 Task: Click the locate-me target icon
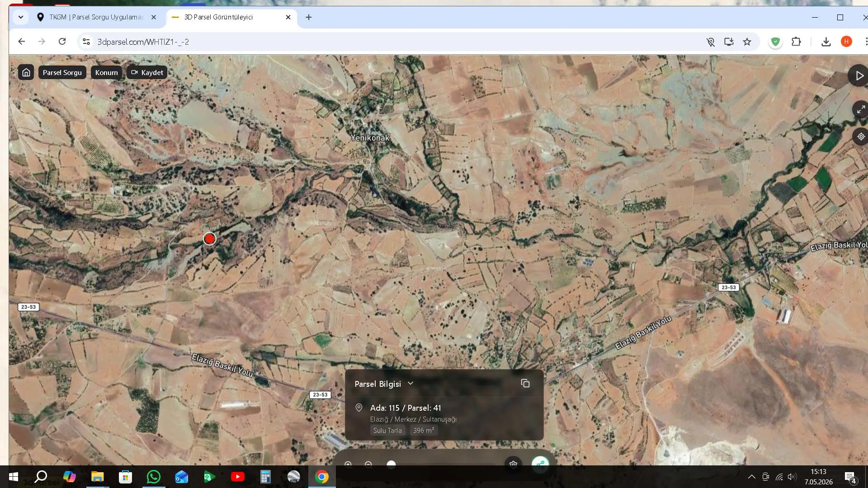click(861, 136)
